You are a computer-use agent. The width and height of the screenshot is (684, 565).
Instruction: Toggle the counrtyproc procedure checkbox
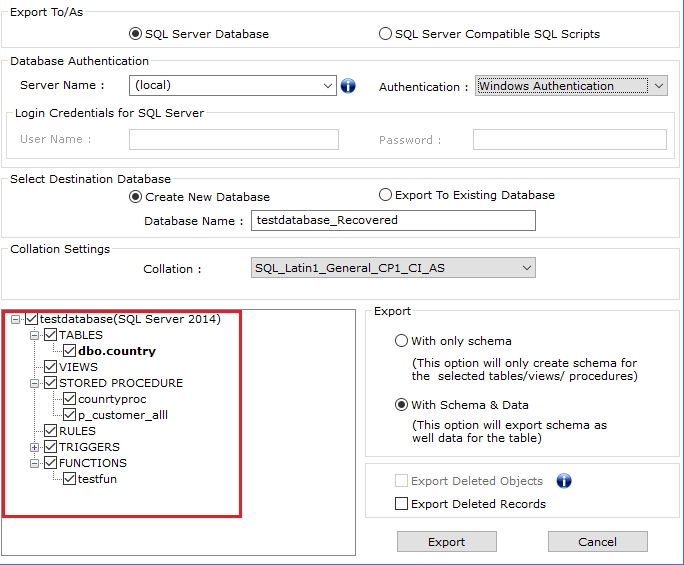coord(69,399)
